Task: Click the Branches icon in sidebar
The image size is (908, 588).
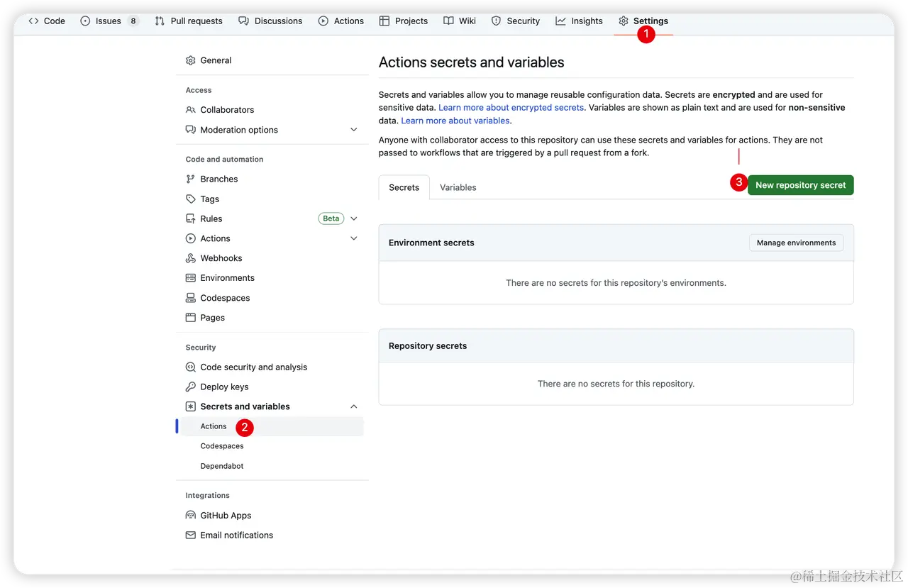Action: (190, 179)
